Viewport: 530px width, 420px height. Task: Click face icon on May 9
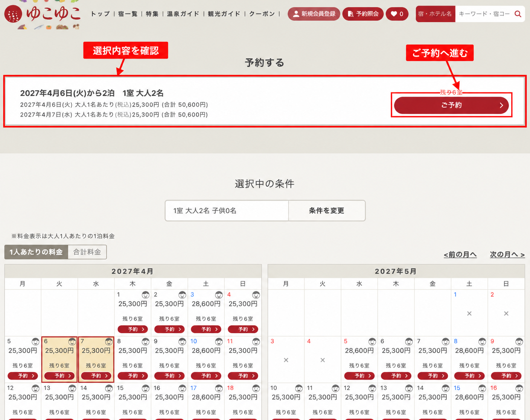click(519, 341)
